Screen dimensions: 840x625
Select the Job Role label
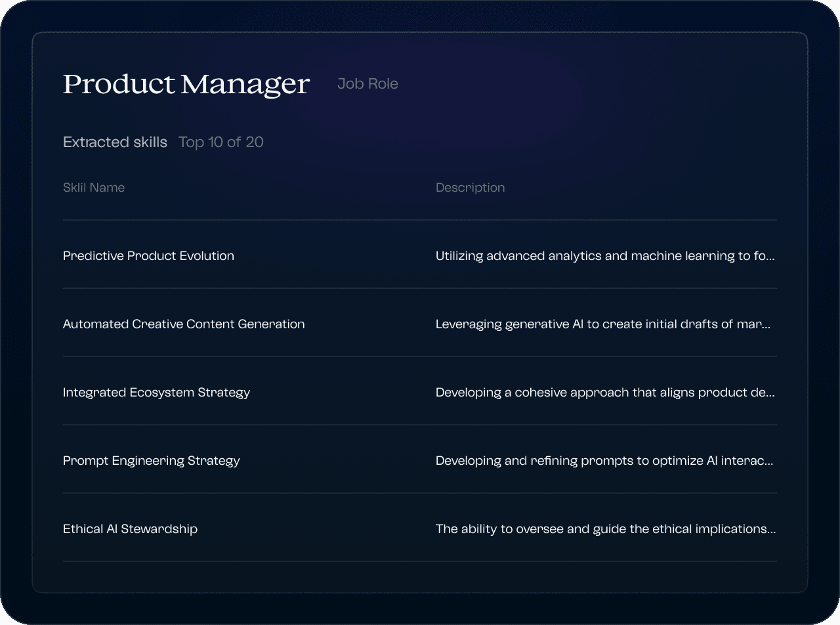pos(367,84)
